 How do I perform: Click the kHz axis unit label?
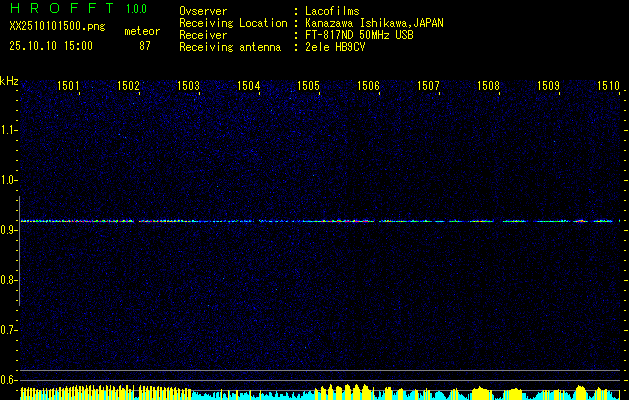click(10, 80)
